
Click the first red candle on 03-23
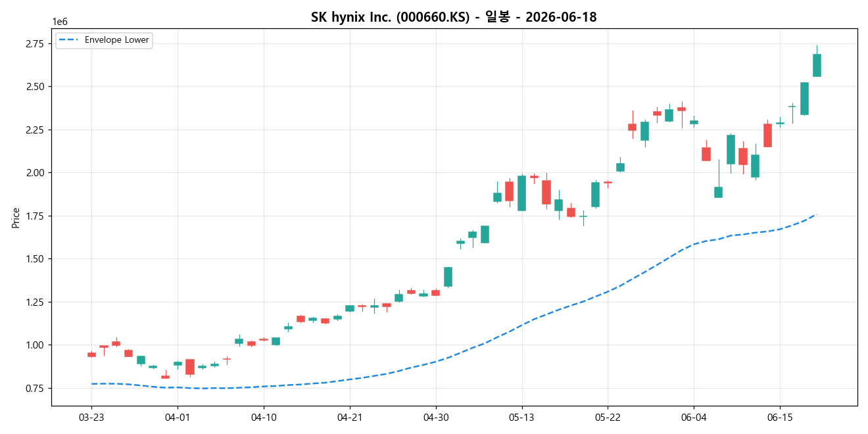point(91,355)
